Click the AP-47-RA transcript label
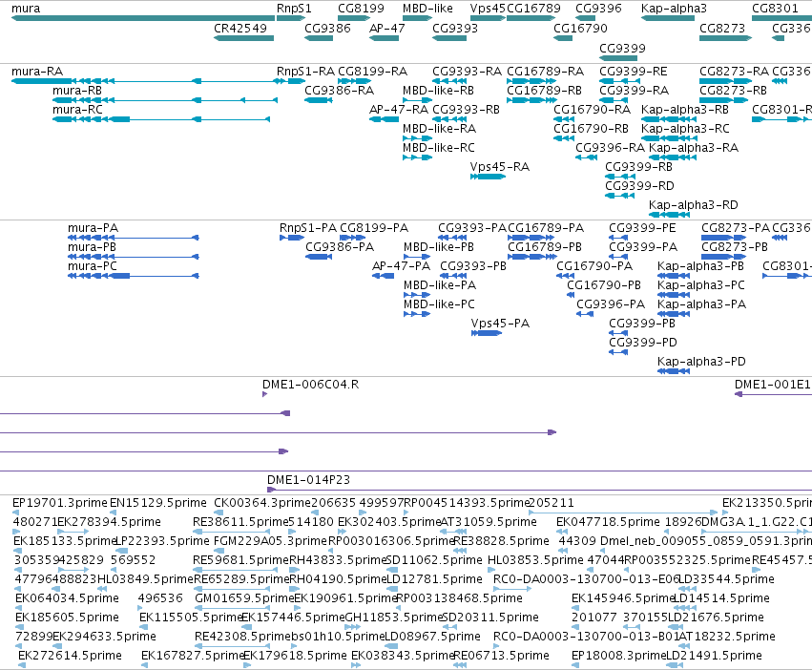Image resolution: width=812 pixels, height=670 pixels. (399, 110)
